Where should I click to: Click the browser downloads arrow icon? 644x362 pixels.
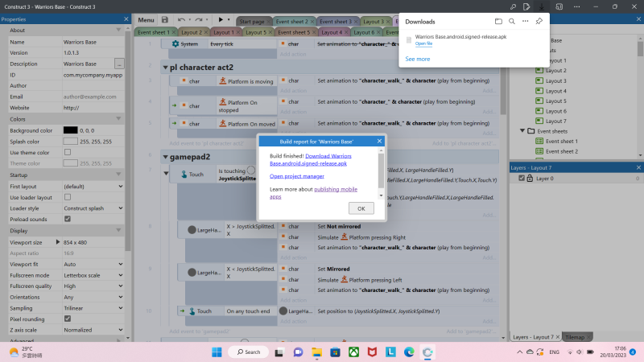pos(542,6)
